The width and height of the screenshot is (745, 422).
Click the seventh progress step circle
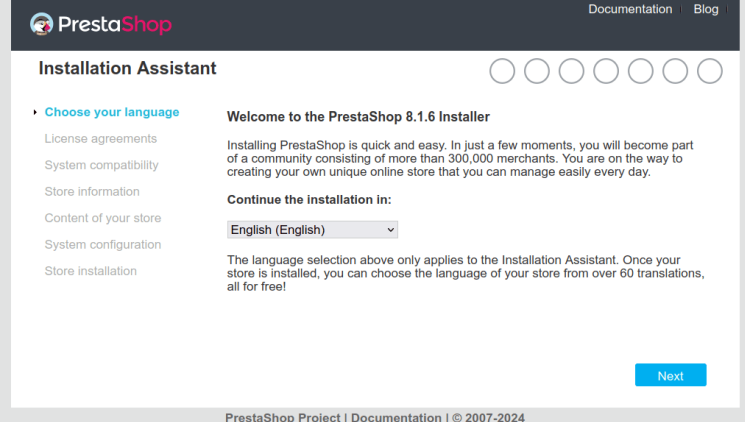(709, 71)
